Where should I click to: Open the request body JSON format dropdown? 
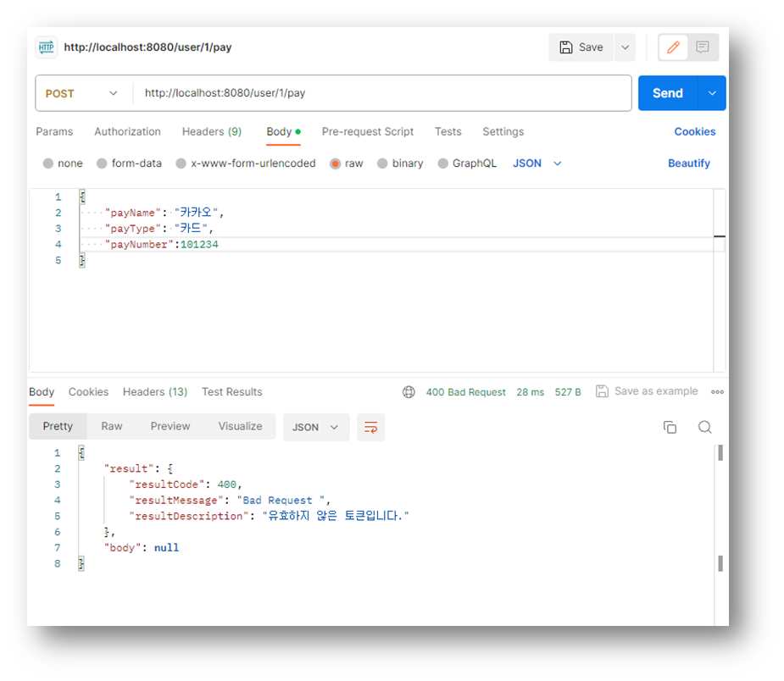[x=537, y=163]
